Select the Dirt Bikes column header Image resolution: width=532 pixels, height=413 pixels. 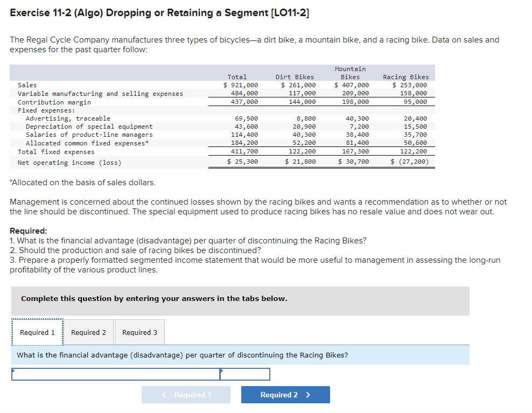click(x=295, y=76)
